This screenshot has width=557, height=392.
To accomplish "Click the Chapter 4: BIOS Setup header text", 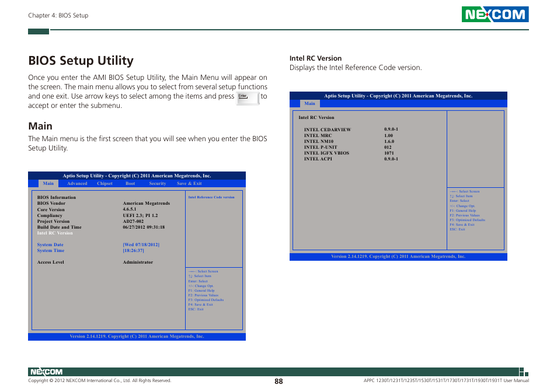I will (58, 15).
